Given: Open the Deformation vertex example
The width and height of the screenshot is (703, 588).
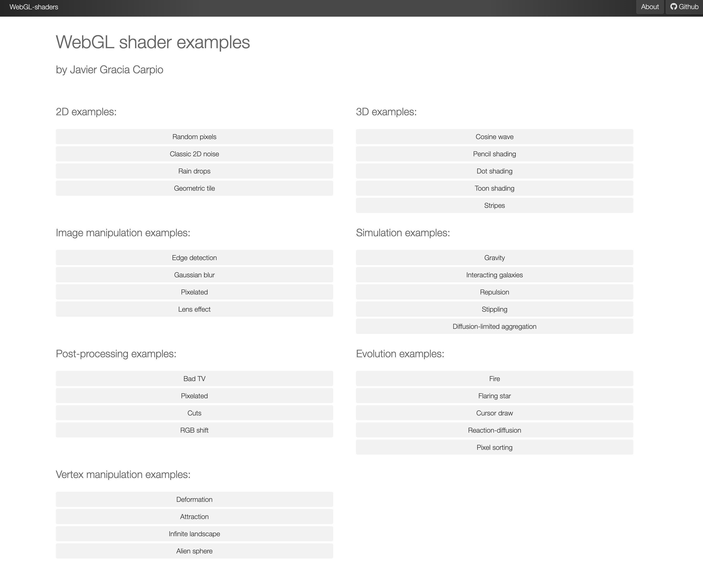Looking at the screenshot, I should tap(194, 499).
